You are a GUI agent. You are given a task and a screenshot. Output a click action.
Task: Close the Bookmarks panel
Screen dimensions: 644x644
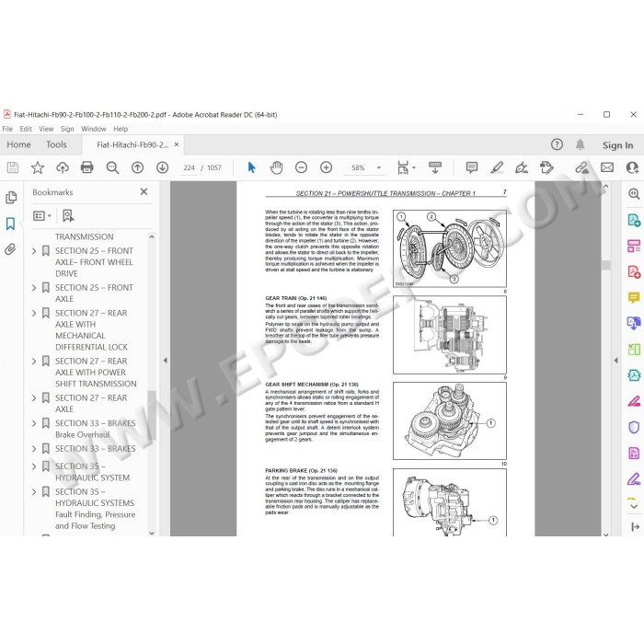tap(144, 191)
